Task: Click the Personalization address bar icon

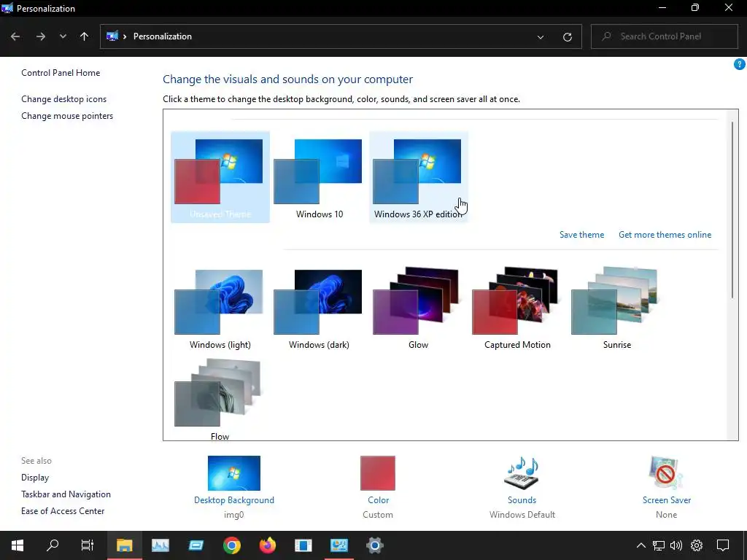Action: pos(112,36)
